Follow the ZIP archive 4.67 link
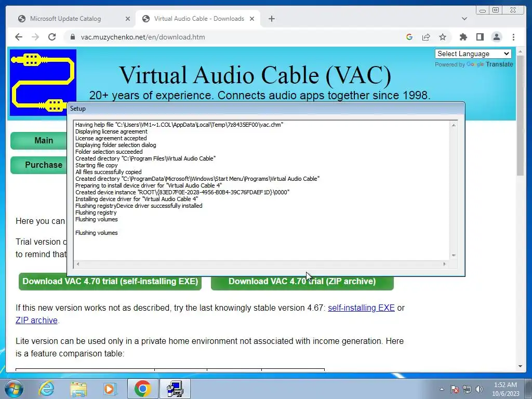 coord(36,320)
